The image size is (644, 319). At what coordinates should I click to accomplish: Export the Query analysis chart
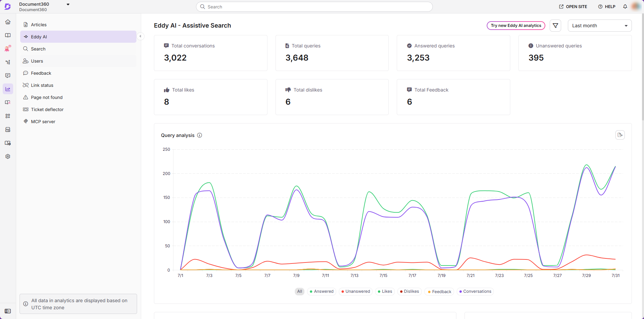tap(620, 135)
